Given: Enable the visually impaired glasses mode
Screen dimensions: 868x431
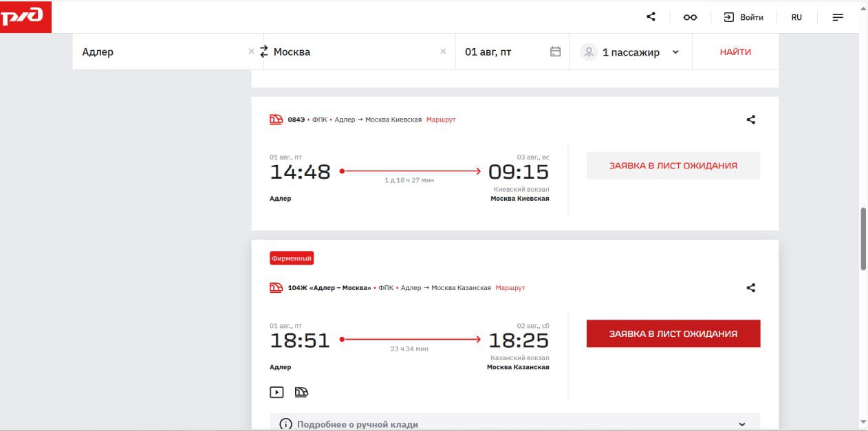Looking at the screenshot, I should coord(690,17).
